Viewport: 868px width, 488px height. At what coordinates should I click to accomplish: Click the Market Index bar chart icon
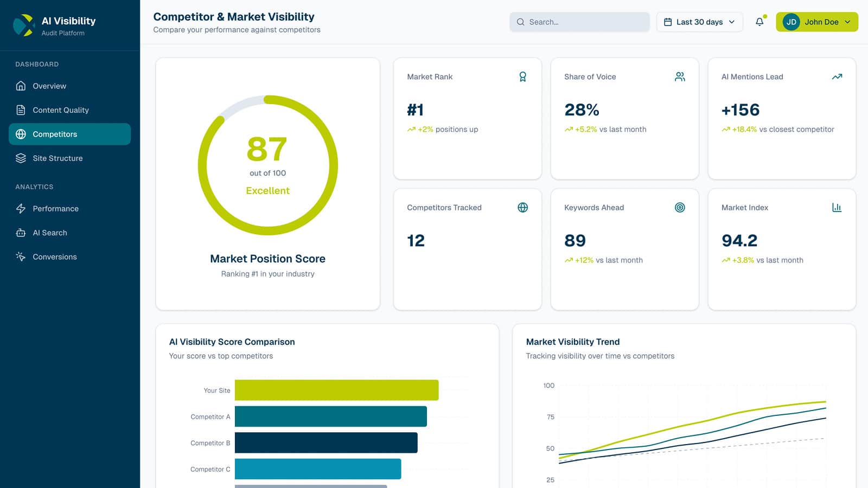[x=837, y=208]
